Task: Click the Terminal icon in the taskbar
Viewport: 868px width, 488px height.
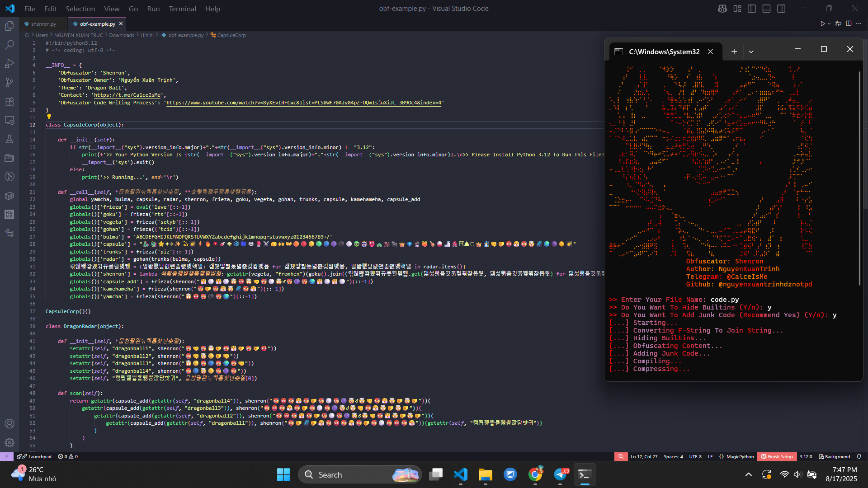Action: point(585,474)
